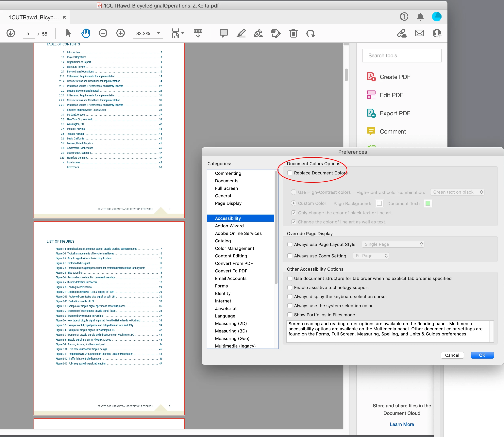Click the Delete trash can icon

[293, 33]
